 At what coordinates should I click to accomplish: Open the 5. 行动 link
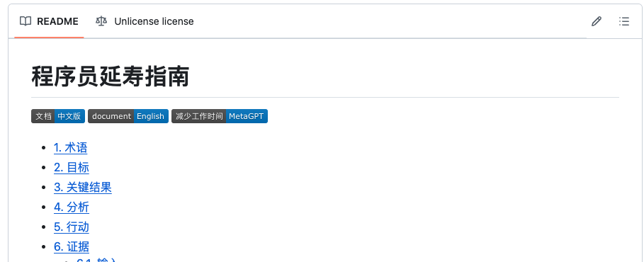click(x=72, y=227)
